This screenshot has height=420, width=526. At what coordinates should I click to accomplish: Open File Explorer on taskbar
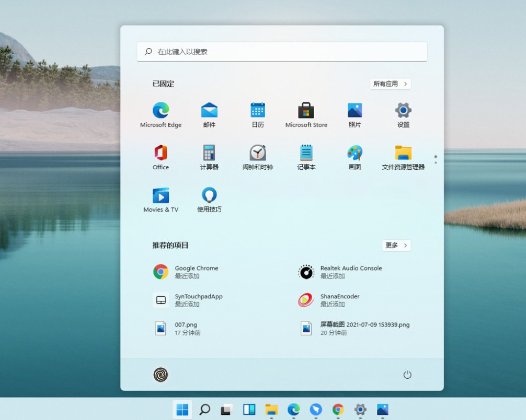(x=271, y=409)
